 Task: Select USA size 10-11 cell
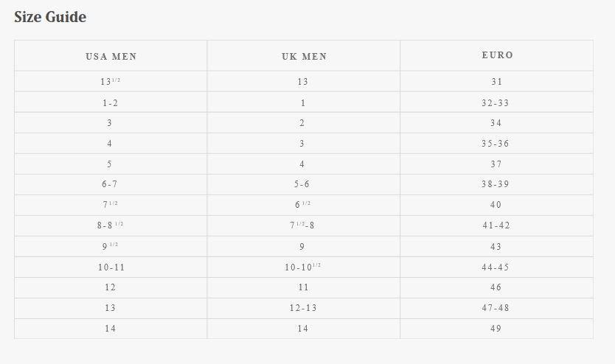pos(111,267)
